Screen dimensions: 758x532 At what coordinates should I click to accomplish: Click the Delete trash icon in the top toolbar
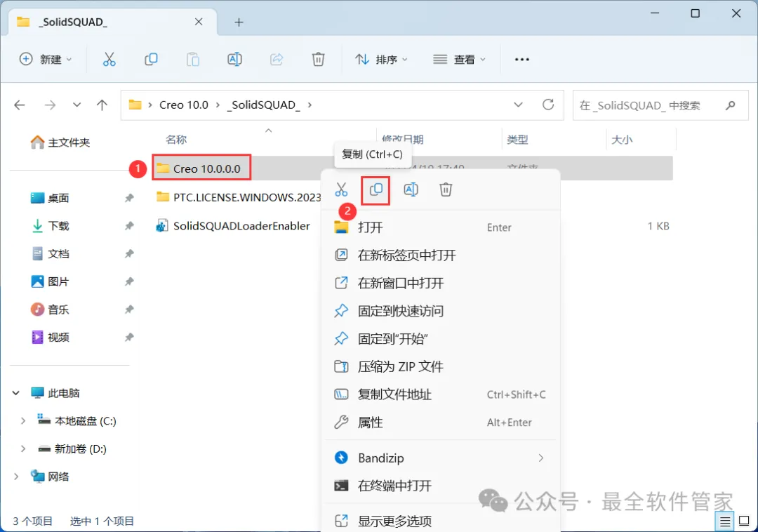click(x=318, y=60)
